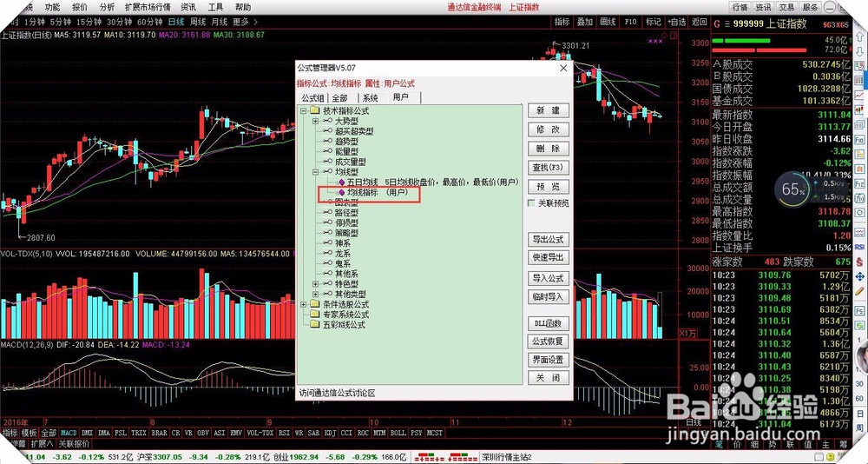Click the 预览 button
The width and height of the screenshot is (868, 464).
[x=549, y=186]
